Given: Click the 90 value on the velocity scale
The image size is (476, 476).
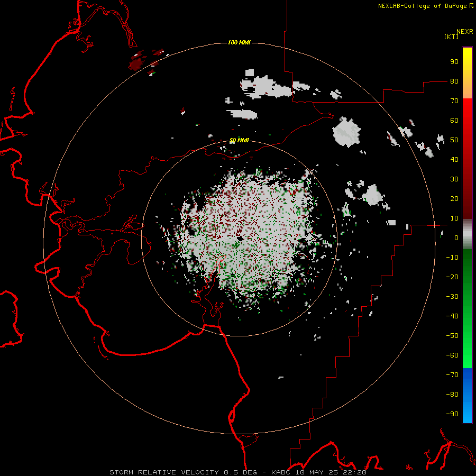Looking at the screenshot, I should pyautogui.click(x=454, y=62).
